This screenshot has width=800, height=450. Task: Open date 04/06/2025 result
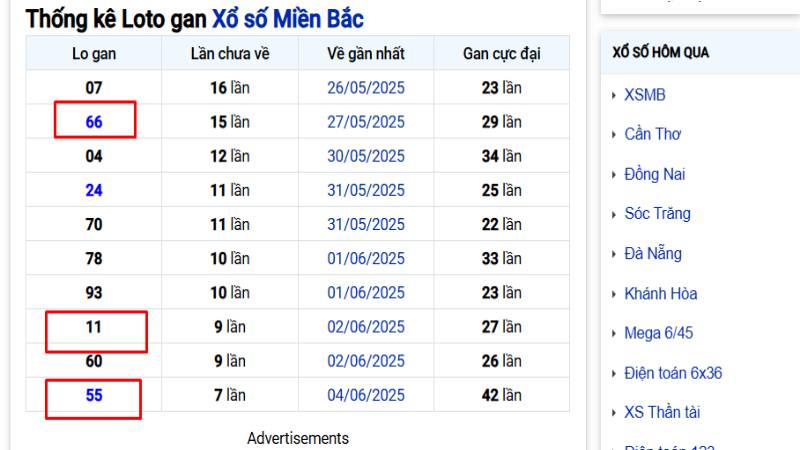[x=366, y=395]
